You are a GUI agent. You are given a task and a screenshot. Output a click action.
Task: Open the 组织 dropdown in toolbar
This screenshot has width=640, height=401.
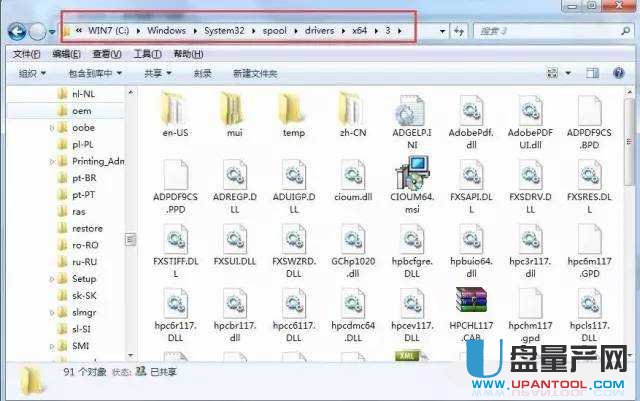click(x=32, y=73)
